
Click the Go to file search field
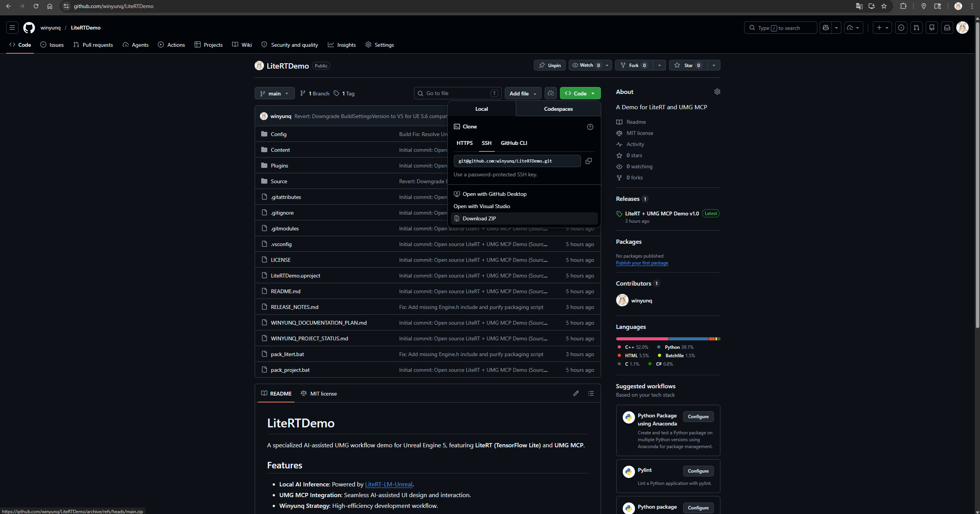(x=458, y=93)
